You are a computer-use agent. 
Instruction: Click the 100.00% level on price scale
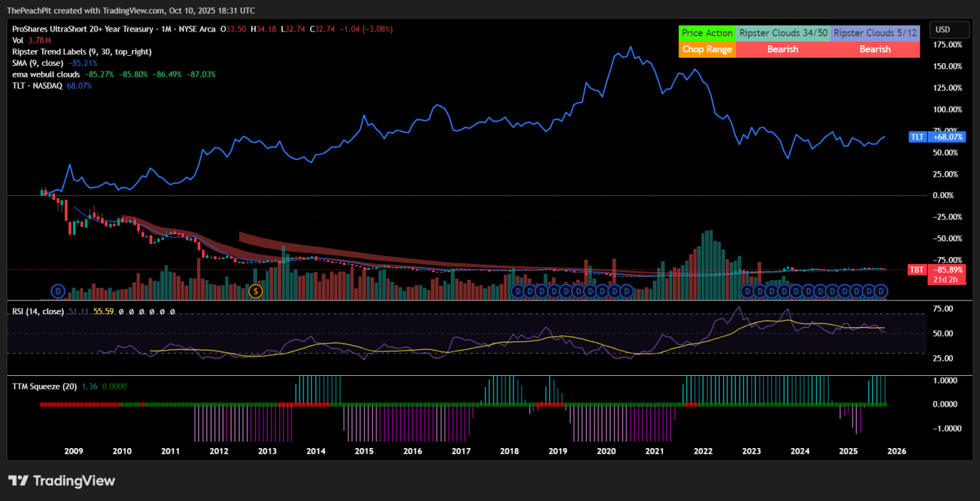tap(946, 109)
